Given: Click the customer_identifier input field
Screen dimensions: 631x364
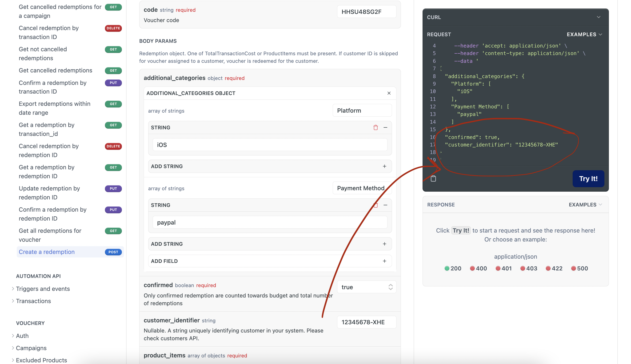Looking at the screenshot, I should (366, 322).
